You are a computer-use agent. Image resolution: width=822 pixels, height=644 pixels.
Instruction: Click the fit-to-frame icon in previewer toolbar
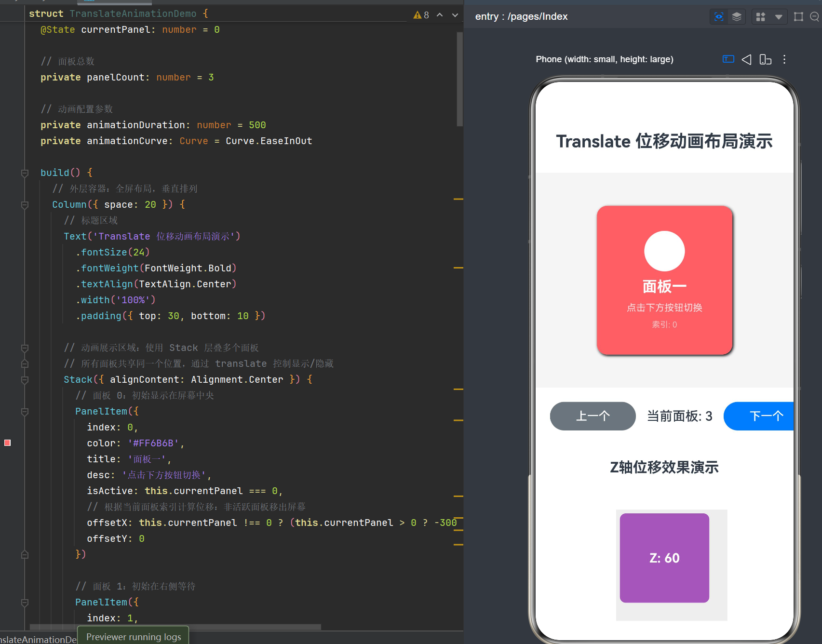798,17
